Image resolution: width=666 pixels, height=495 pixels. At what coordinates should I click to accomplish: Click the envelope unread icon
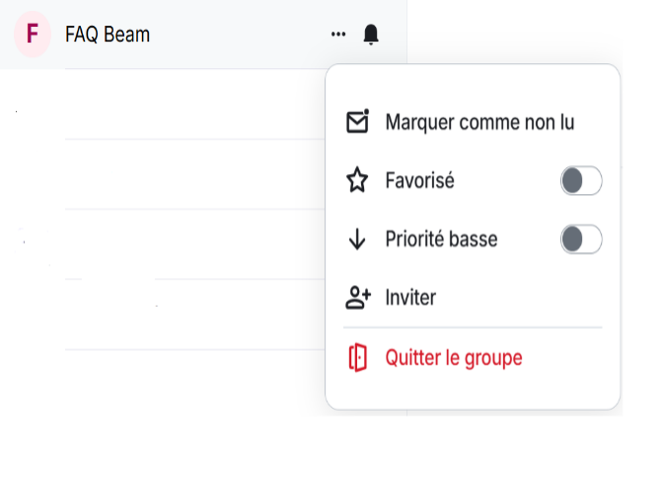click(357, 122)
